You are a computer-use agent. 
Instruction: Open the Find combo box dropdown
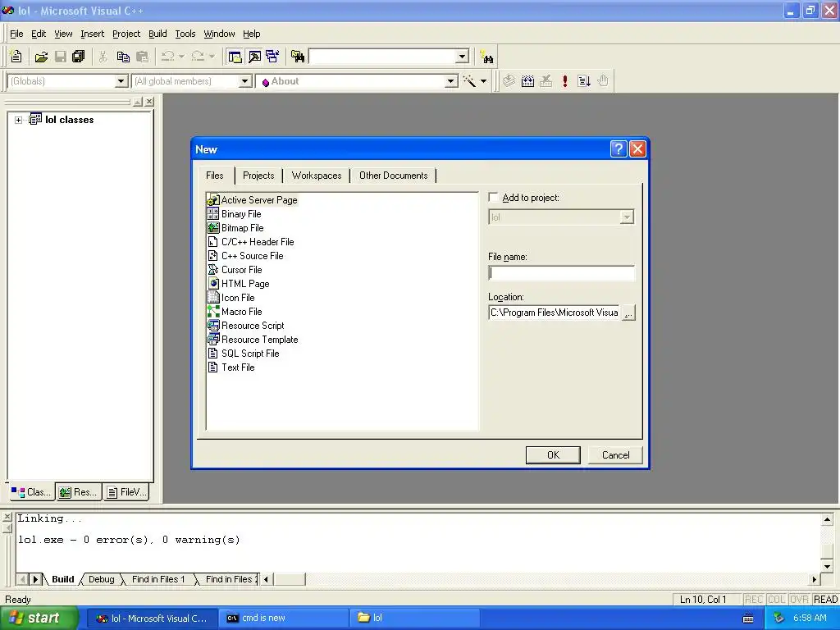(463, 57)
